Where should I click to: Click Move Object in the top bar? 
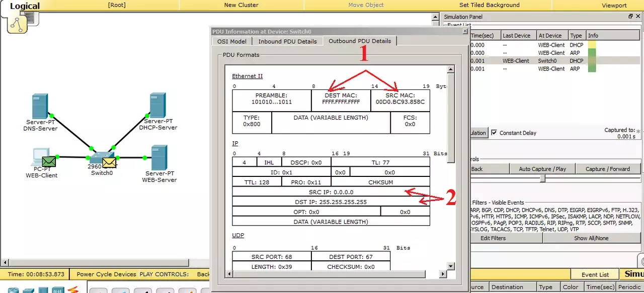(x=366, y=5)
